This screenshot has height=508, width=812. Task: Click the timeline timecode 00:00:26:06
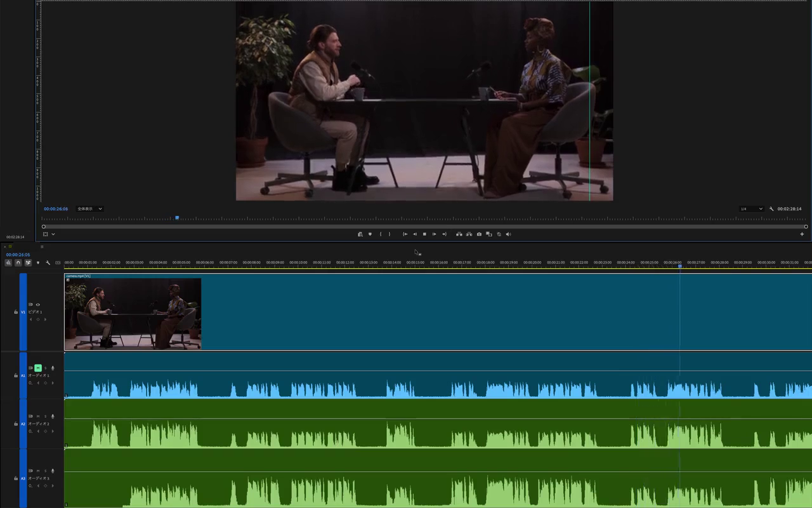[x=18, y=255]
